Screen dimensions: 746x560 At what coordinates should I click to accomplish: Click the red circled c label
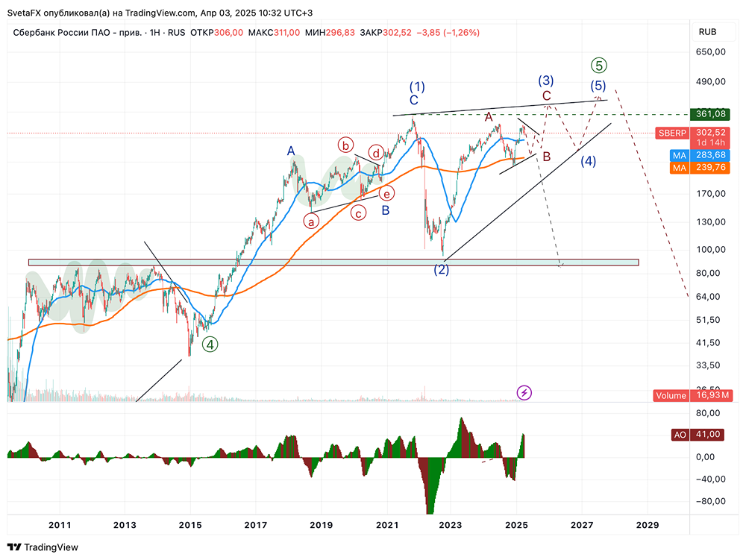coord(358,213)
